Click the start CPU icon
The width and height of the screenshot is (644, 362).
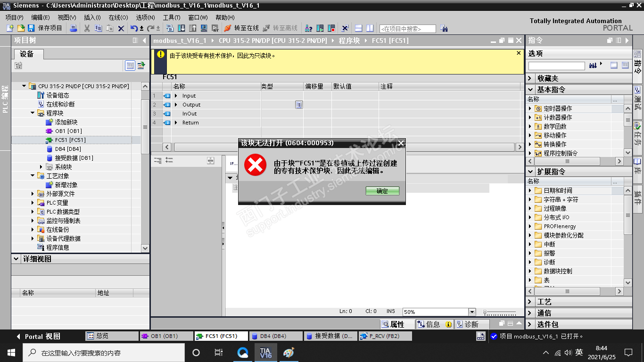click(x=320, y=28)
